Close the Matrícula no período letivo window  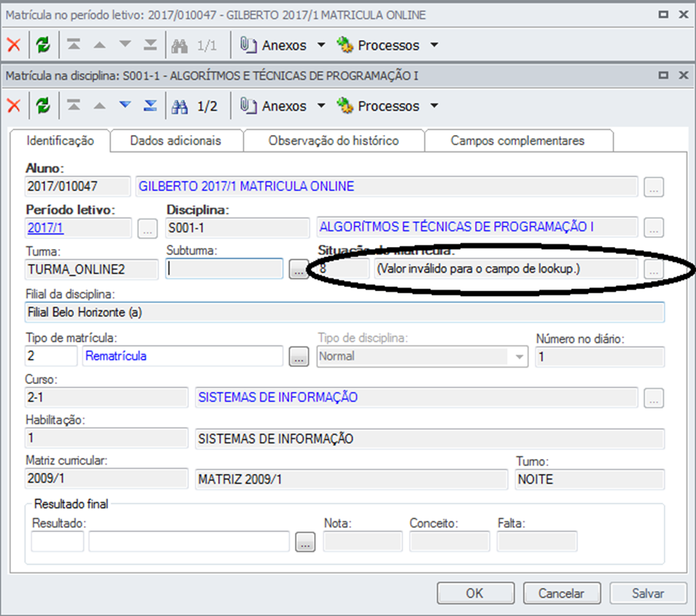[x=684, y=14]
